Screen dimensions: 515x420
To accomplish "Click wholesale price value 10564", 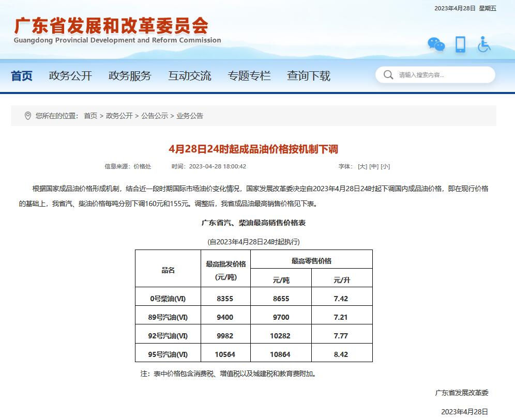I will (x=225, y=354).
